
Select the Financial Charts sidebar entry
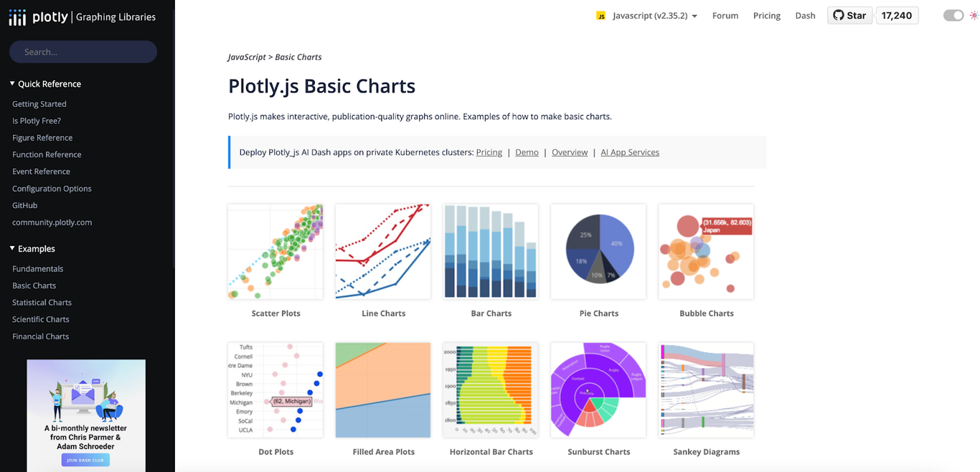pos(40,336)
